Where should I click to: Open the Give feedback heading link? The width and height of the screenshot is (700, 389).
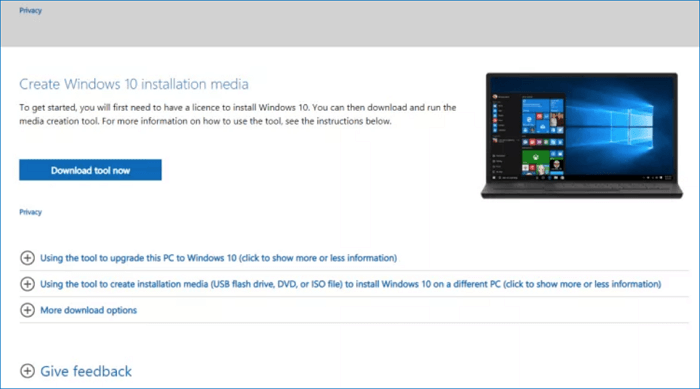coord(86,371)
